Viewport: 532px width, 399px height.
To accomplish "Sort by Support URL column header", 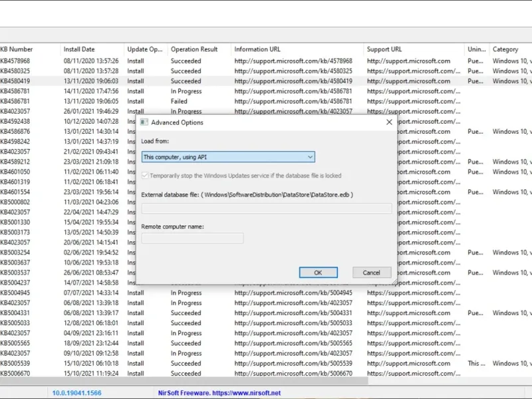I will 414,49.
